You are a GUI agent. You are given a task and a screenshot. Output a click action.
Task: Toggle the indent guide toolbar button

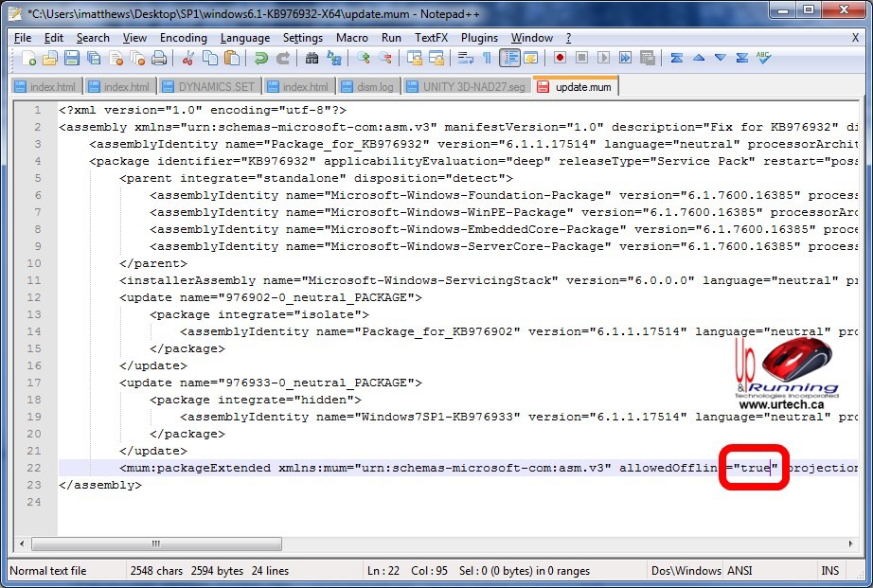tap(509, 59)
